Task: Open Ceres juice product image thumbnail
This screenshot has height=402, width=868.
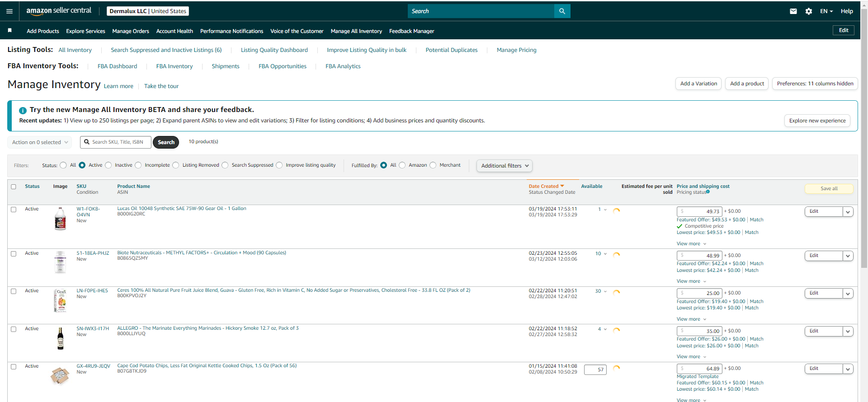Action: click(x=60, y=300)
